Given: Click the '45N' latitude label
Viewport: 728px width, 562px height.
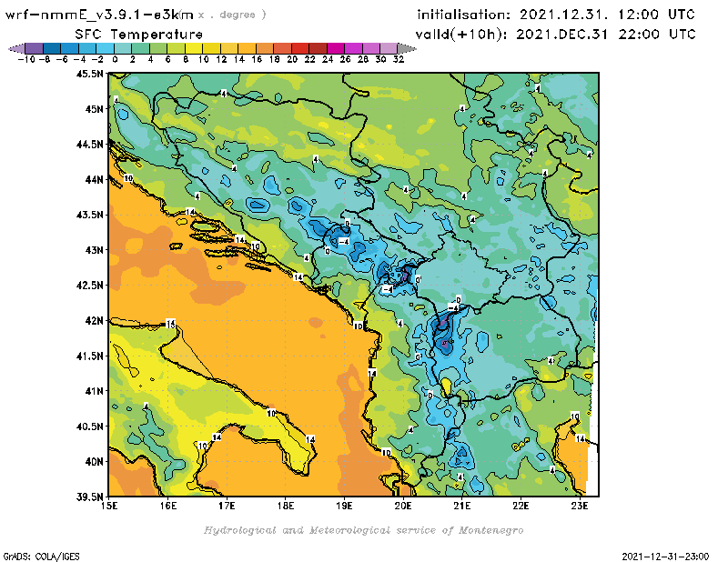Looking at the screenshot, I should [x=94, y=108].
